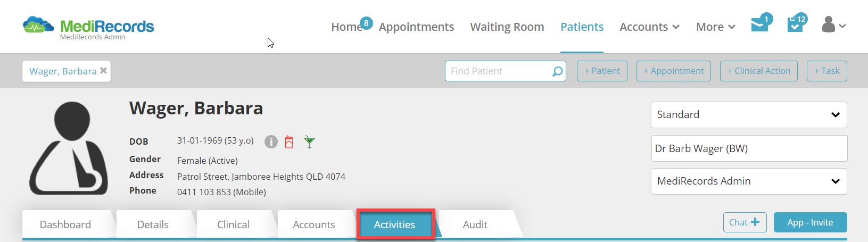Click the red smoking status icon

point(289,142)
